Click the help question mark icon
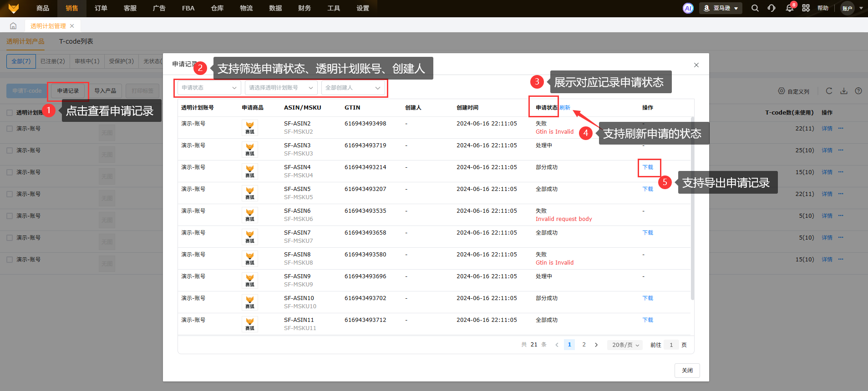This screenshot has width=868, height=391. [858, 91]
